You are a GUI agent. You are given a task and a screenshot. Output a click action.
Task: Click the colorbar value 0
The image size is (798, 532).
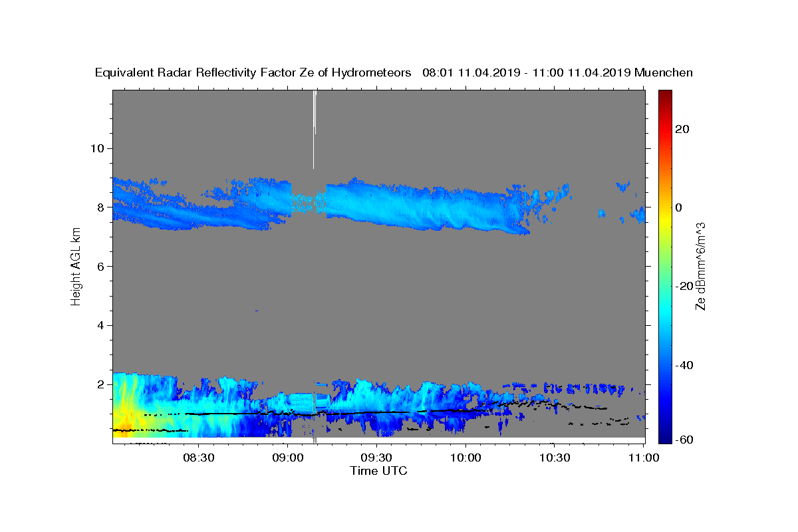click(679, 207)
